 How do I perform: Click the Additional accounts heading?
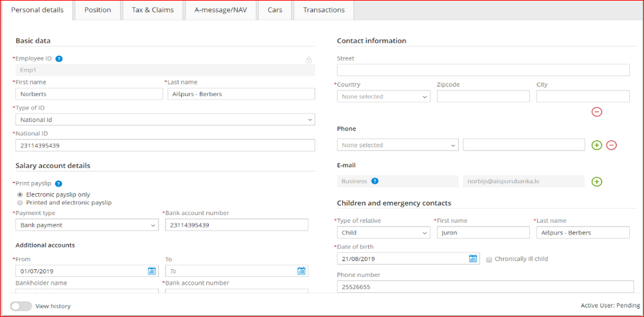45,245
